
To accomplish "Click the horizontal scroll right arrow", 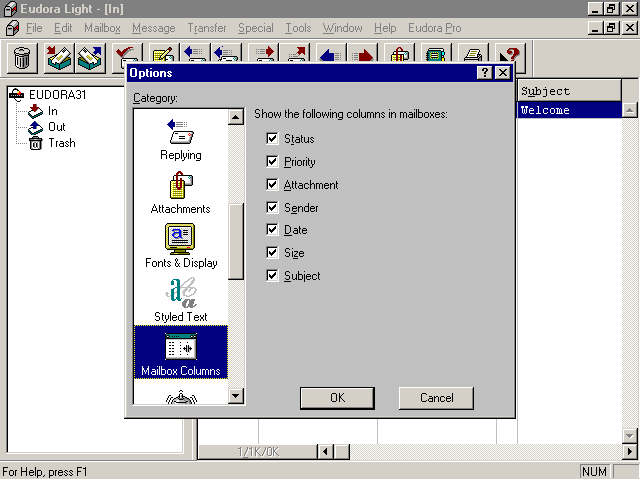I will (x=630, y=452).
